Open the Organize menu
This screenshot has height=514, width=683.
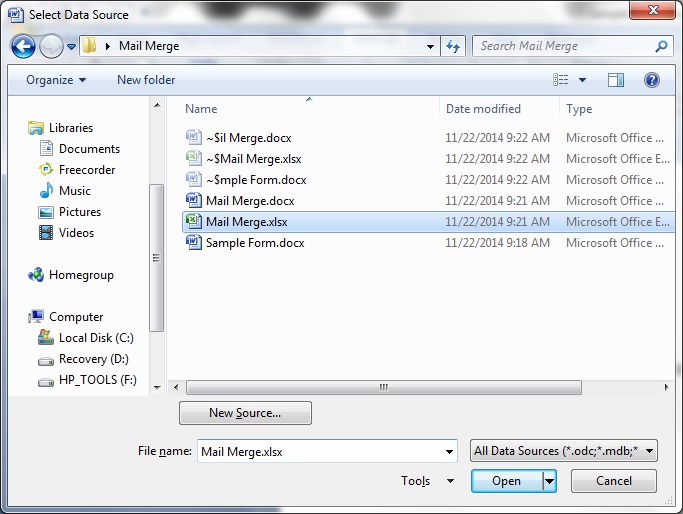(56, 80)
